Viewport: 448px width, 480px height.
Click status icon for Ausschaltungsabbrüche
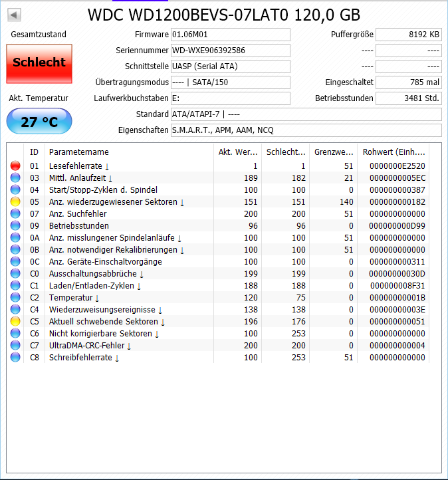coord(15,273)
